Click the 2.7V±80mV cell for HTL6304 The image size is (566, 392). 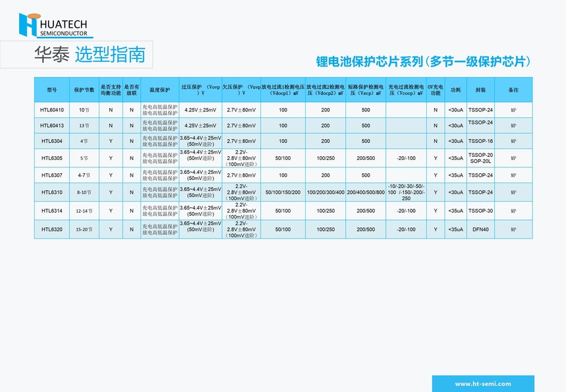[241, 141]
